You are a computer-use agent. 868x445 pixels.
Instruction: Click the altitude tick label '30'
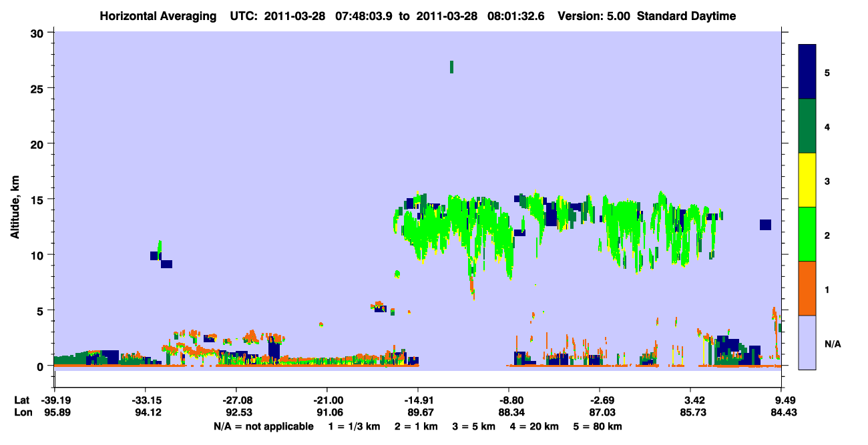[x=39, y=33]
